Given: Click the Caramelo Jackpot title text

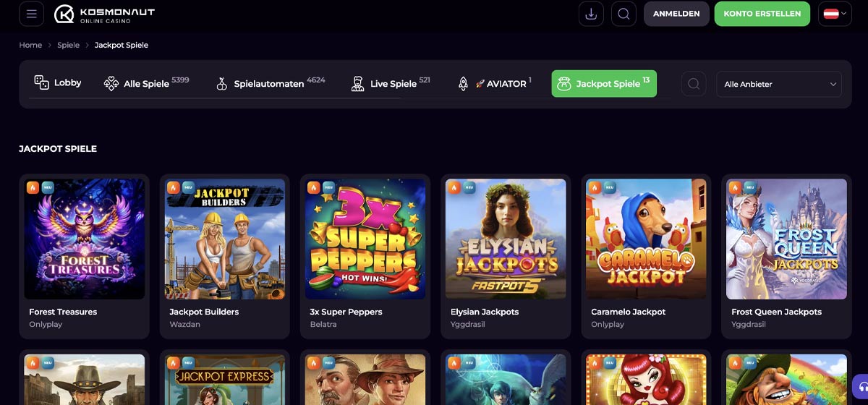Looking at the screenshot, I should [629, 312].
